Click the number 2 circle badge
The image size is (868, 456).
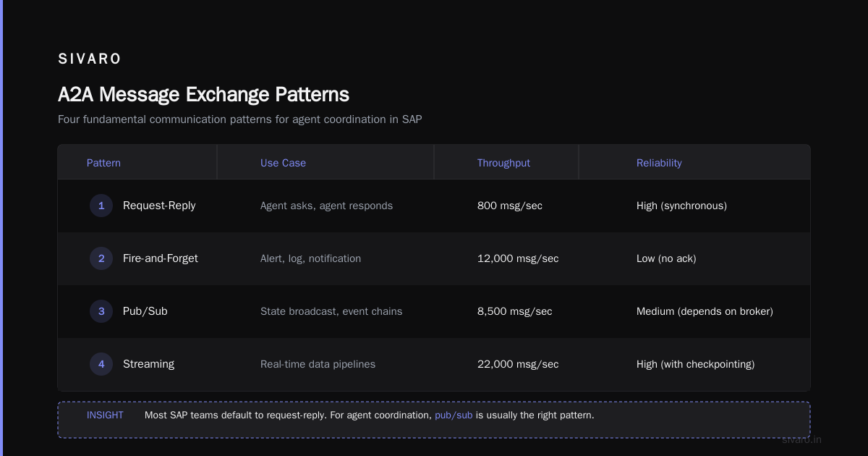coord(101,258)
